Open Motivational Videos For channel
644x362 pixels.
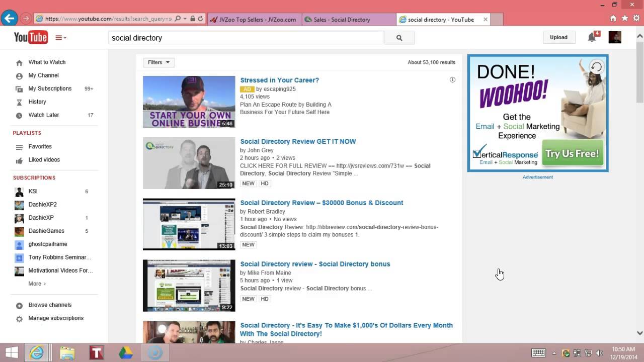click(60, 270)
